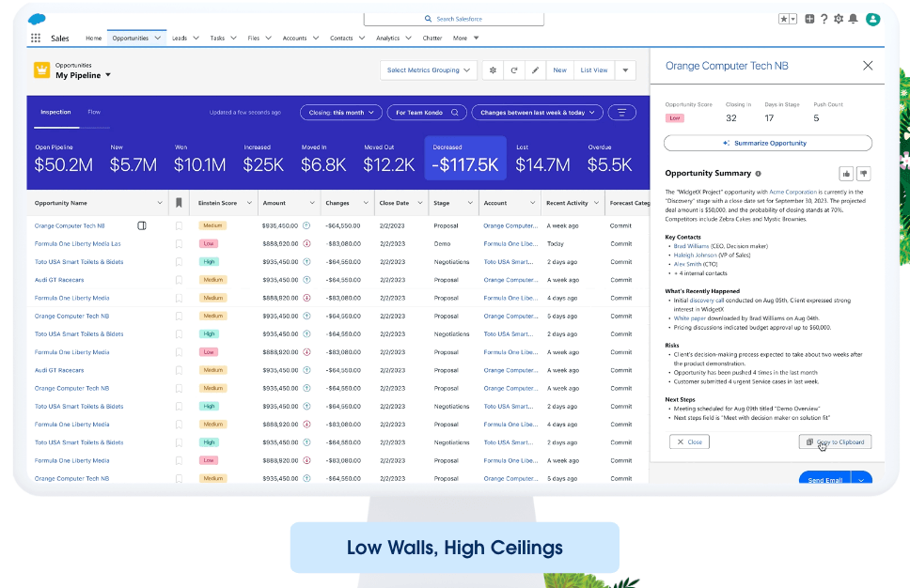Open the Help question mark icon
Screen dimensions: 910x588
[824, 19]
